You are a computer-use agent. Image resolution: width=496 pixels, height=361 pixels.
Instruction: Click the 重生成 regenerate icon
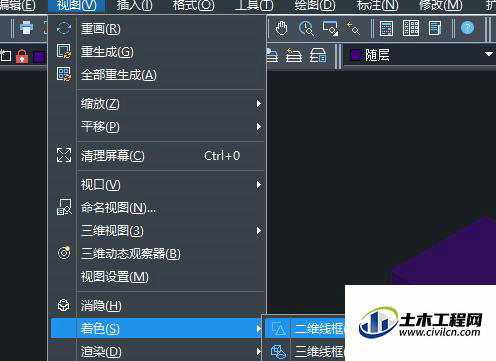point(64,52)
